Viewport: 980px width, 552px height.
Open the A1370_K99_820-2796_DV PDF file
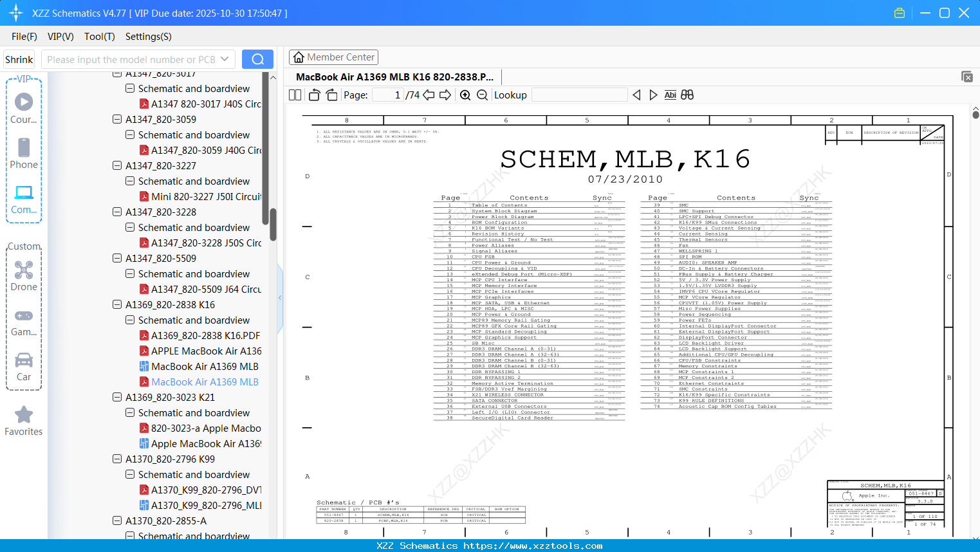tap(207, 490)
